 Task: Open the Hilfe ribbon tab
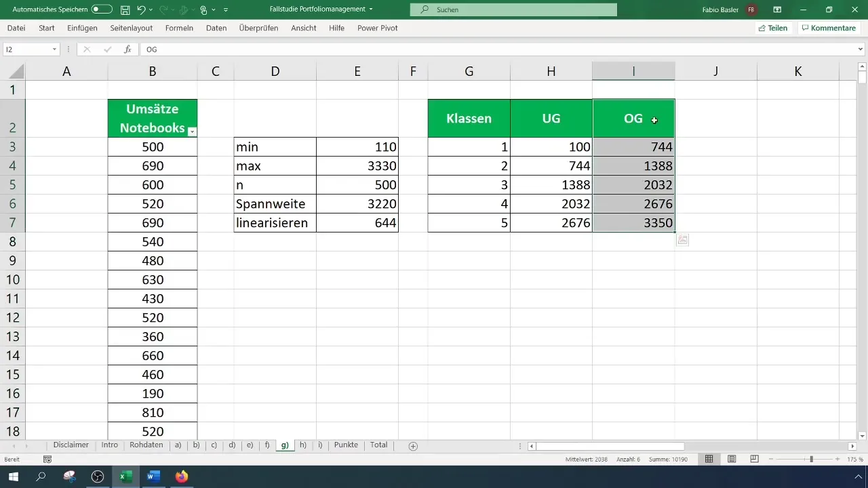pos(336,28)
